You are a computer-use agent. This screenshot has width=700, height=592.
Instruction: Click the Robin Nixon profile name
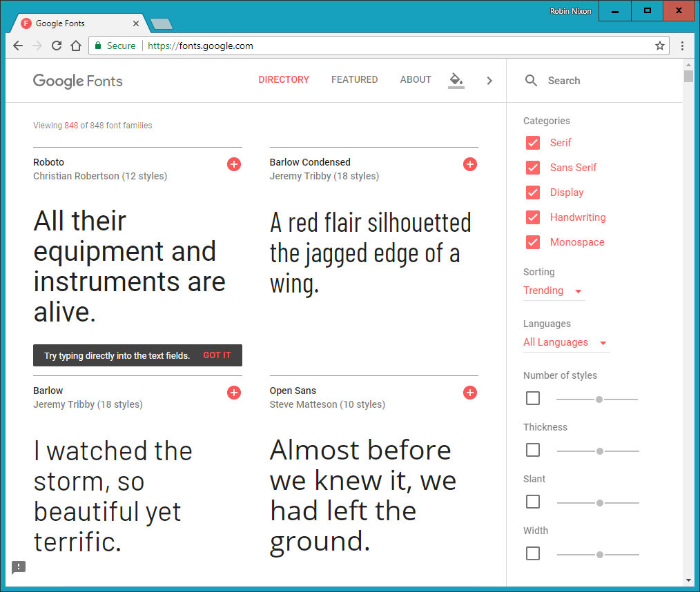click(570, 11)
